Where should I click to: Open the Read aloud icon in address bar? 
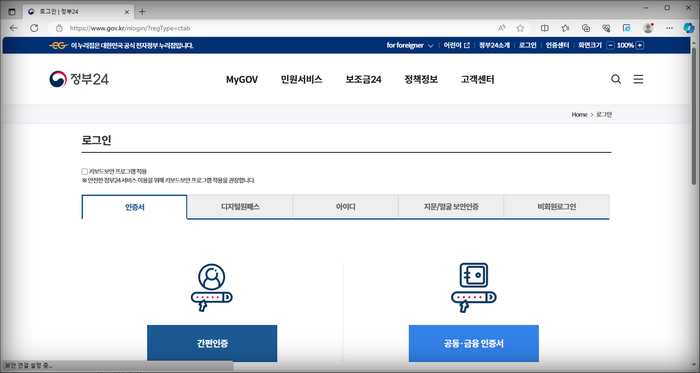502,28
